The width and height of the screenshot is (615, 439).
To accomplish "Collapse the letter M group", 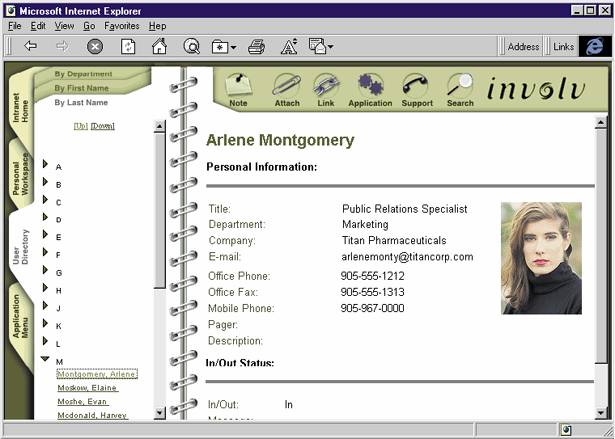I will 45,359.
